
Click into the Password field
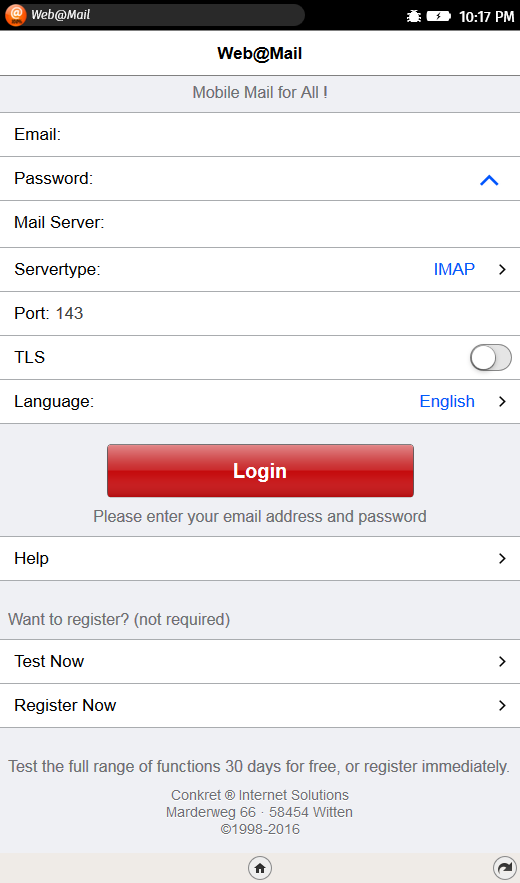pyautogui.click(x=260, y=179)
